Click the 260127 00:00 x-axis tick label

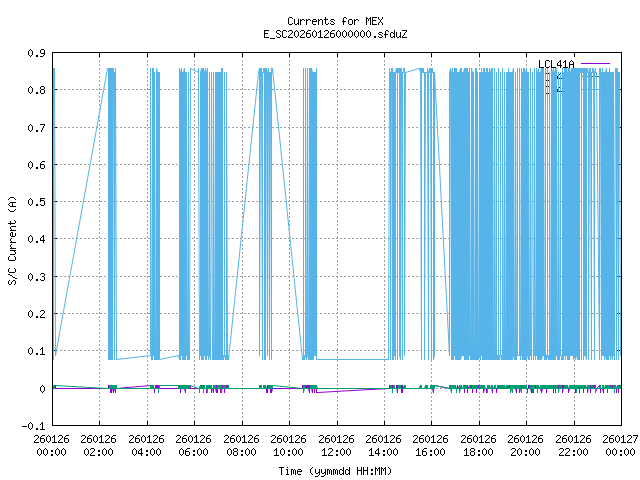[620, 445]
